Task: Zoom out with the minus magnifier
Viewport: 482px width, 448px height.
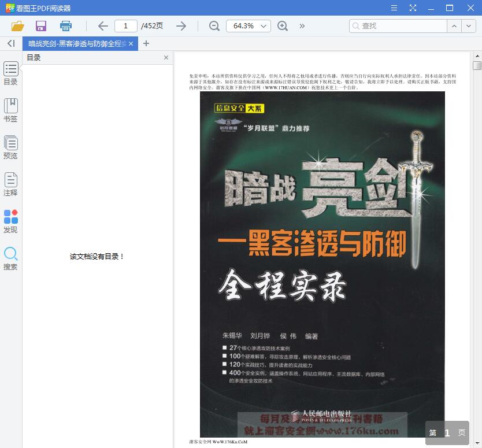Action: pyautogui.click(x=214, y=26)
